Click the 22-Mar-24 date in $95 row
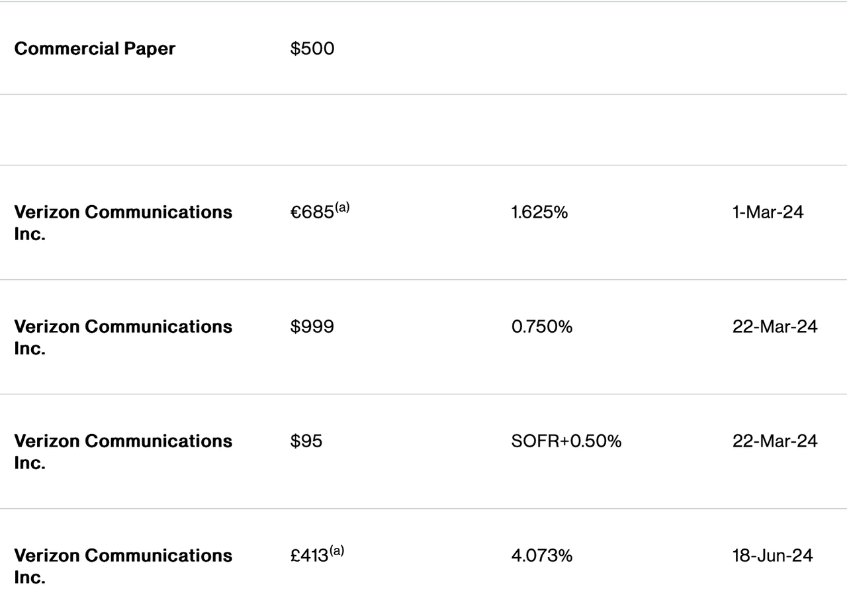 click(x=775, y=441)
